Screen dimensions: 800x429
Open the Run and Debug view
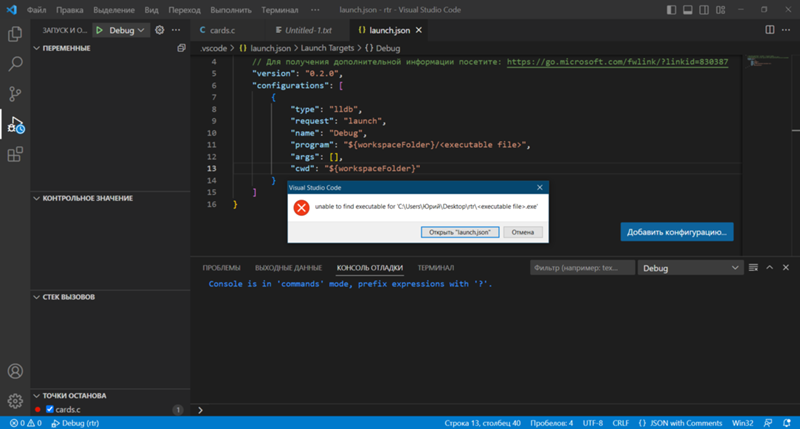15,124
